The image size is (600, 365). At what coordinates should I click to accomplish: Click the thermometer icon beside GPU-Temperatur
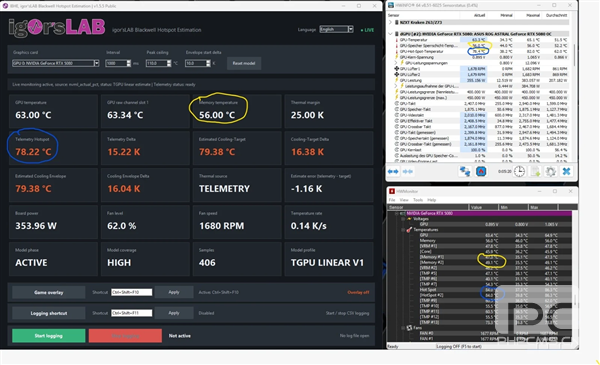pyautogui.click(x=397, y=40)
